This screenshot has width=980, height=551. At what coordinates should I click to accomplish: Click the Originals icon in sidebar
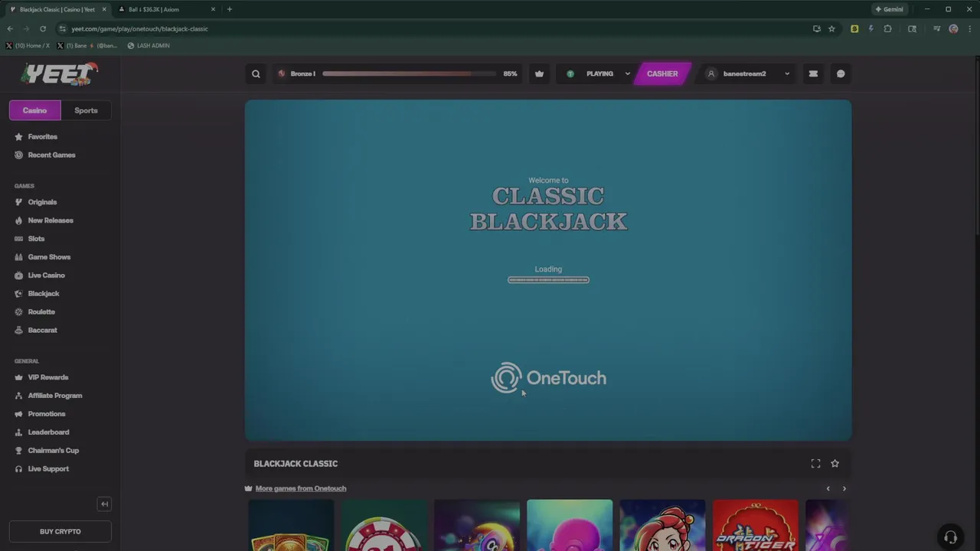[19, 202]
